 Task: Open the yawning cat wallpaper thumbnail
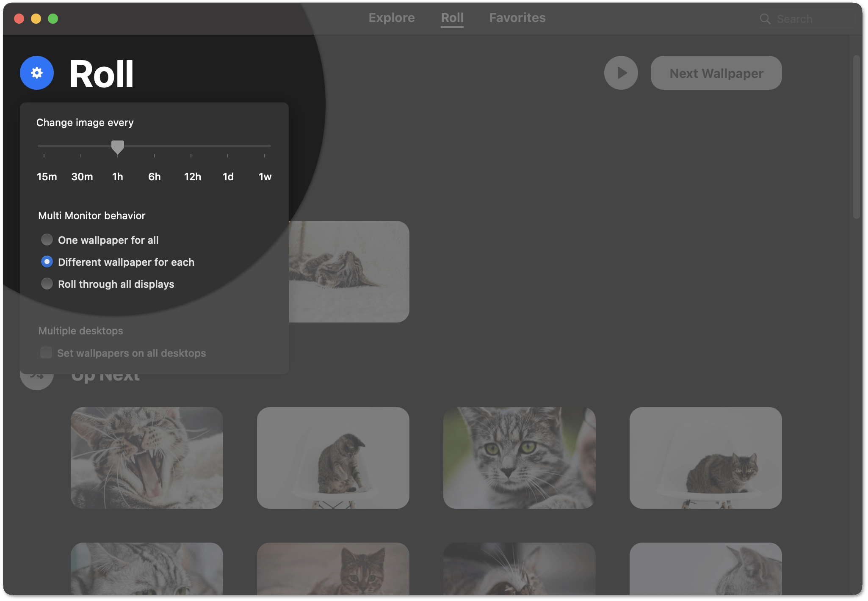point(147,458)
